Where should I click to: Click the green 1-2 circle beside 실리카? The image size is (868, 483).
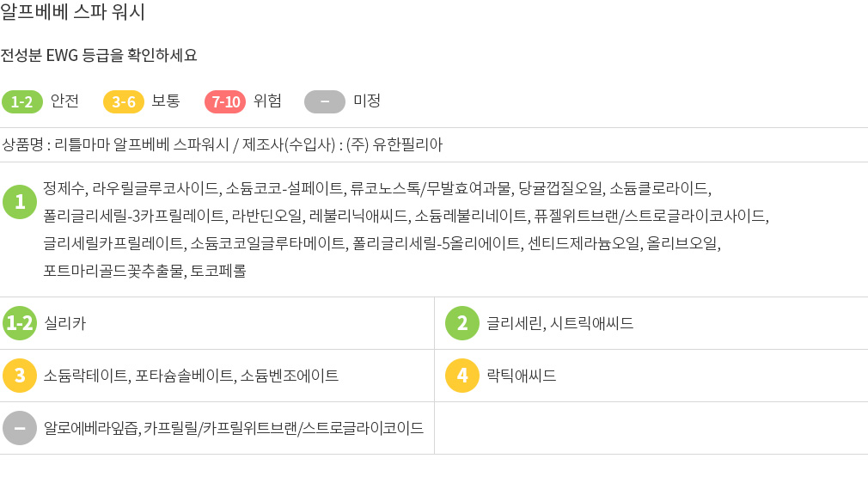click(x=20, y=323)
